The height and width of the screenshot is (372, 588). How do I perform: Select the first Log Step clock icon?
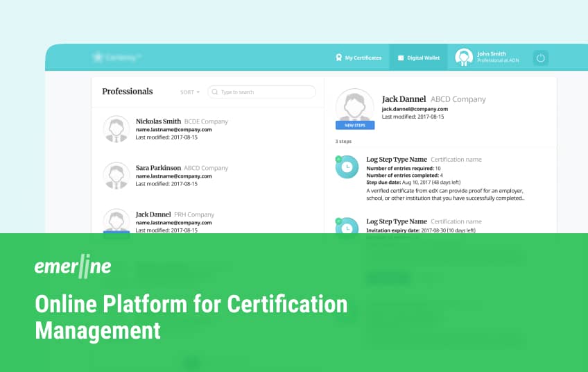(x=347, y=167)
